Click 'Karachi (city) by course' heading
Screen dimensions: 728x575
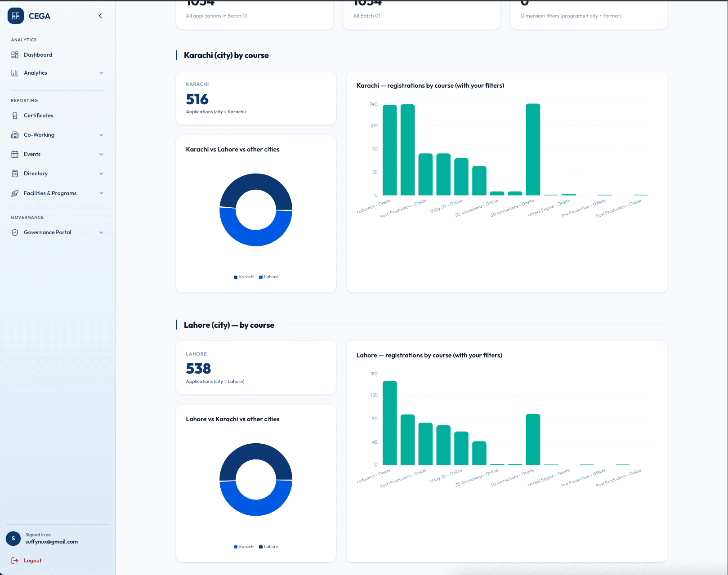[x=226, y=55]
